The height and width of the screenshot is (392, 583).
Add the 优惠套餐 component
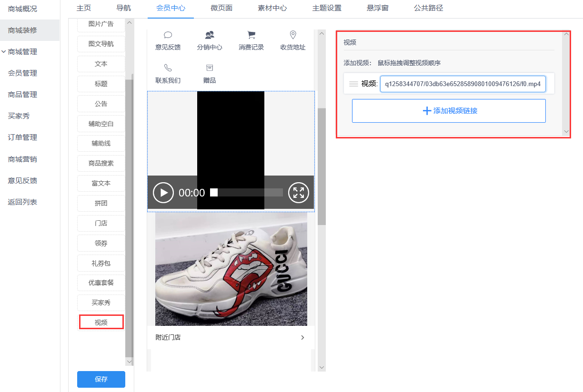(101, 283)
